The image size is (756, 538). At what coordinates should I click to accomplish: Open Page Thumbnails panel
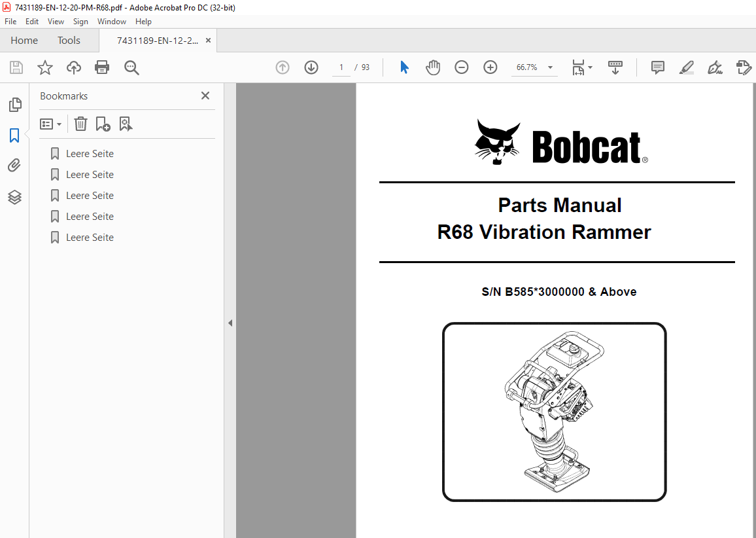click(x=15, y=104)
